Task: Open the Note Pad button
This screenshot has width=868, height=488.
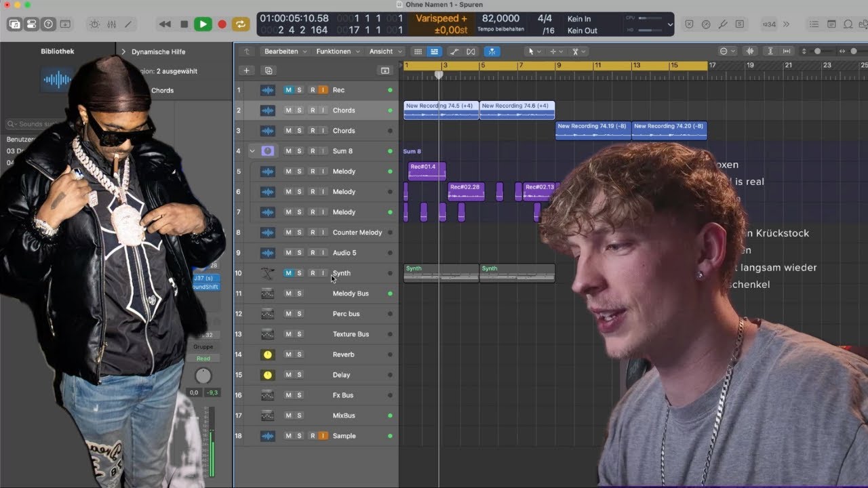Action: 831,24
